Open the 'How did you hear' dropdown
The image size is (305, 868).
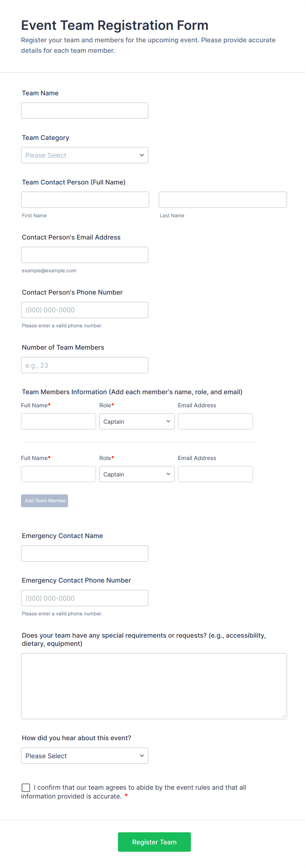(84, 756)
